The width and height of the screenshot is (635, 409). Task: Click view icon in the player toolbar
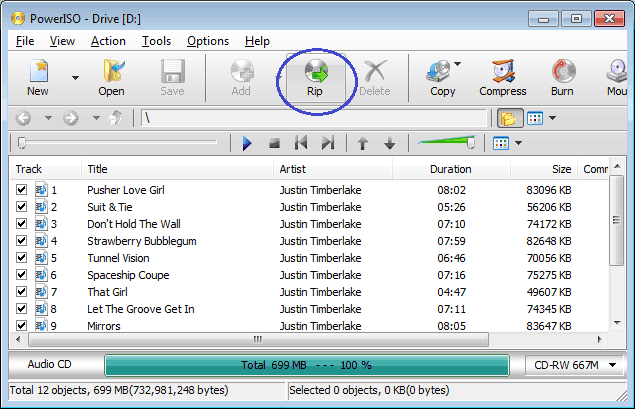(x=501, y=143)
